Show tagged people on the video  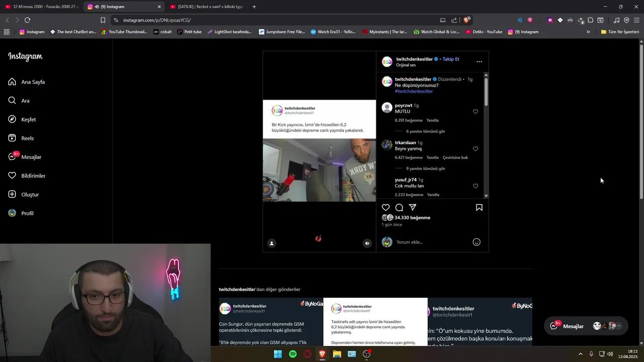point(272,243)
